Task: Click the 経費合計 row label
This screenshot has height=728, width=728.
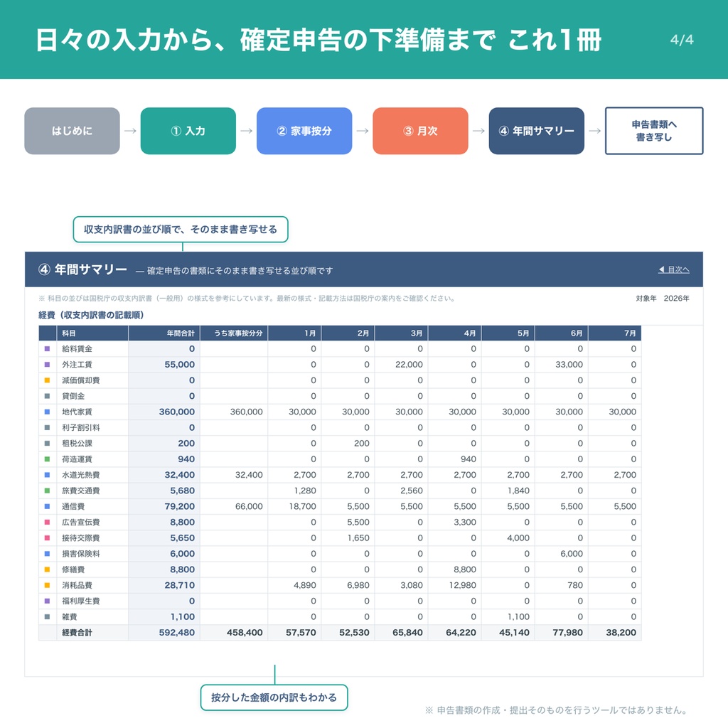Action: click(x=77, y=633)
